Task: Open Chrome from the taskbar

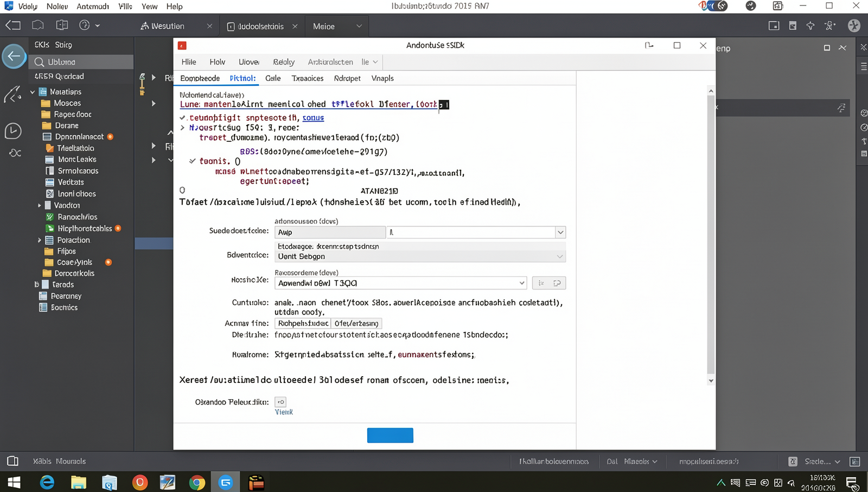Action: pos(197,482)
